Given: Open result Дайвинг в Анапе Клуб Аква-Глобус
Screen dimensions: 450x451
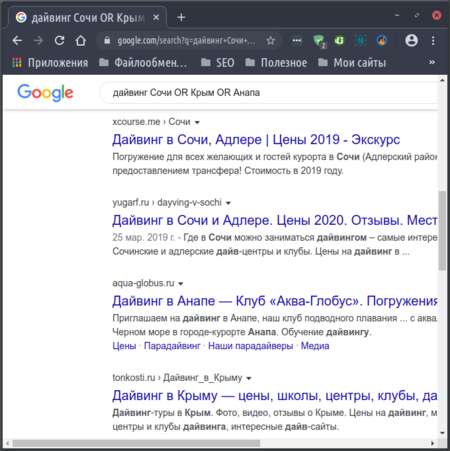Looking at the screenshot, I should (275, 301).
